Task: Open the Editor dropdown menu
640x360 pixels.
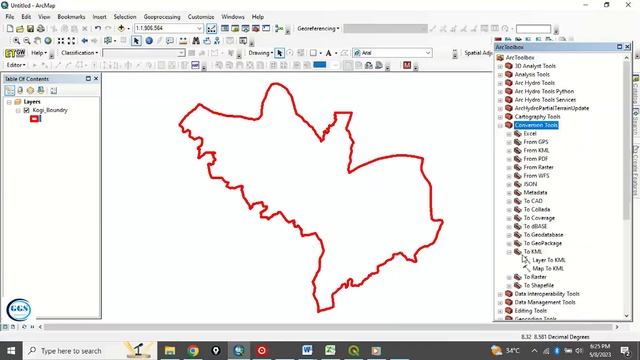Action: [x=16, y=65]
